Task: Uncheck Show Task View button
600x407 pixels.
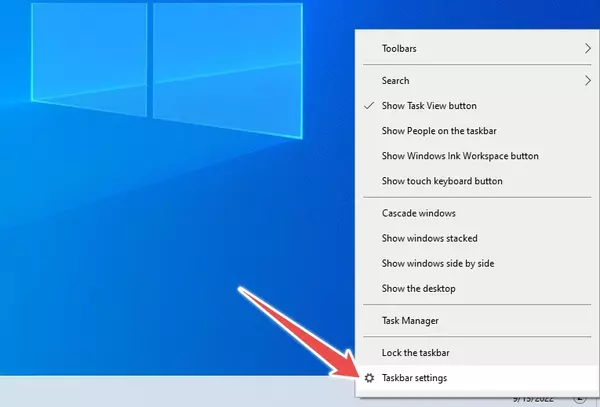Action: tap(477, 106)
